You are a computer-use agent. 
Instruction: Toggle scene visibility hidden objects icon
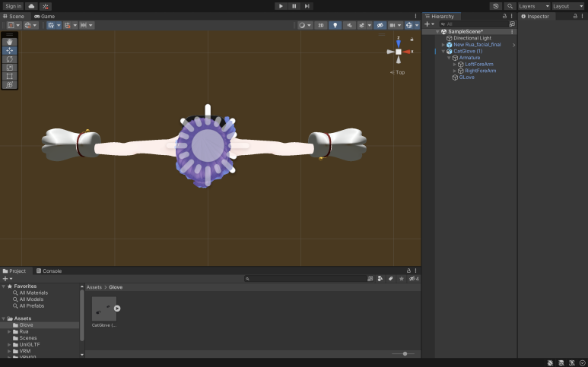pos(380,25)
